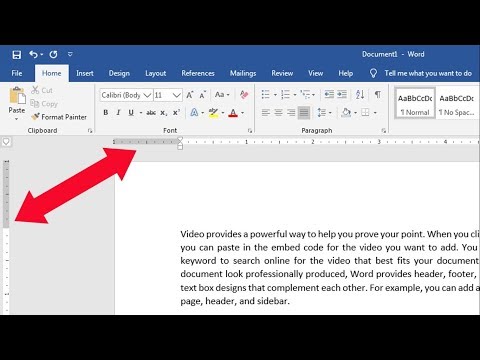The width and height of the screenshot is (480, 360).
Task: Toggle bold formatting
Action: point(106,113)
